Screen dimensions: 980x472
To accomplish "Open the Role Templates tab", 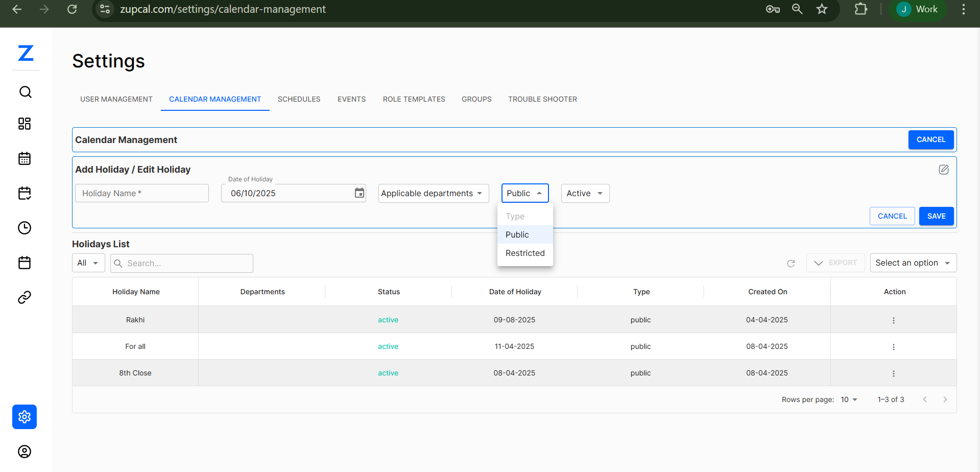I will coord(414,99).
